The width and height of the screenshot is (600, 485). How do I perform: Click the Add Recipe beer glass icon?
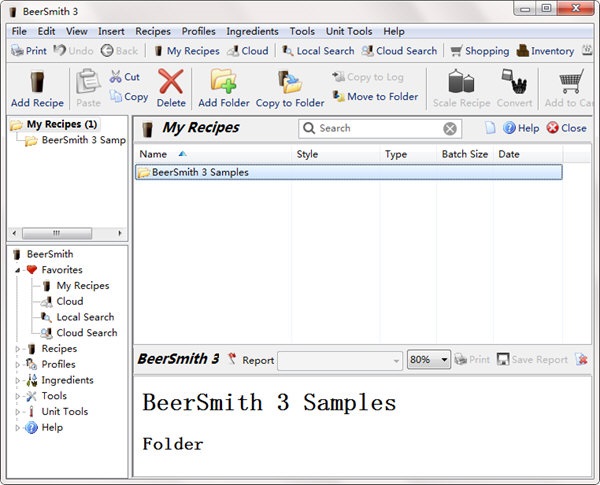(36, 81)
